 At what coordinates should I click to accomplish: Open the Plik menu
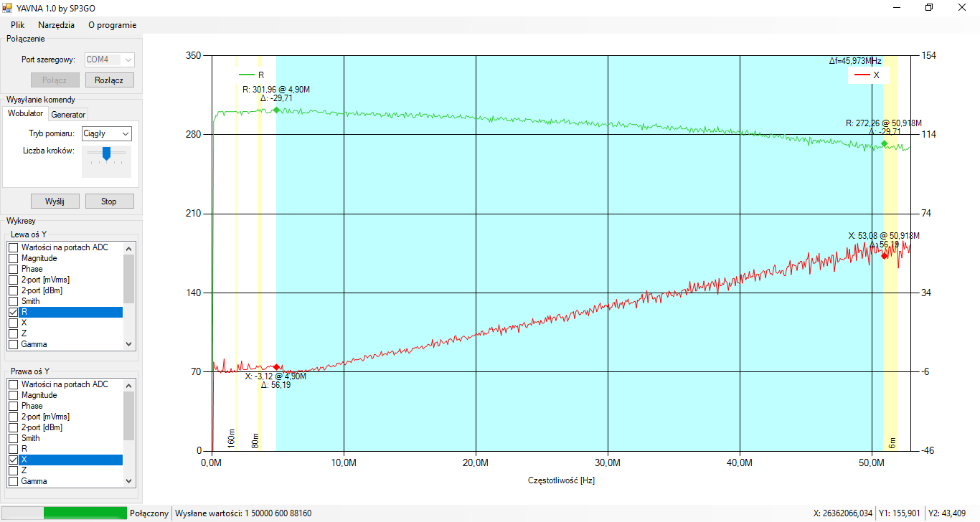[18, 24]
